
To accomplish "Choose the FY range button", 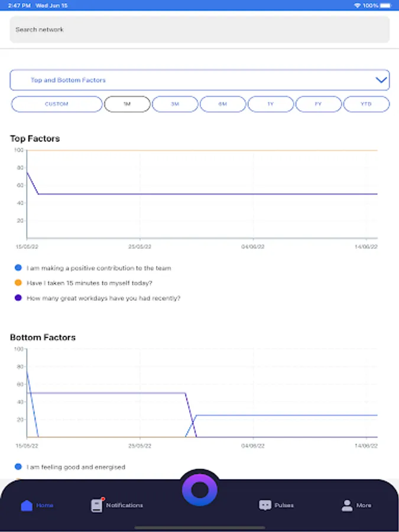I will tap(319, 104).
